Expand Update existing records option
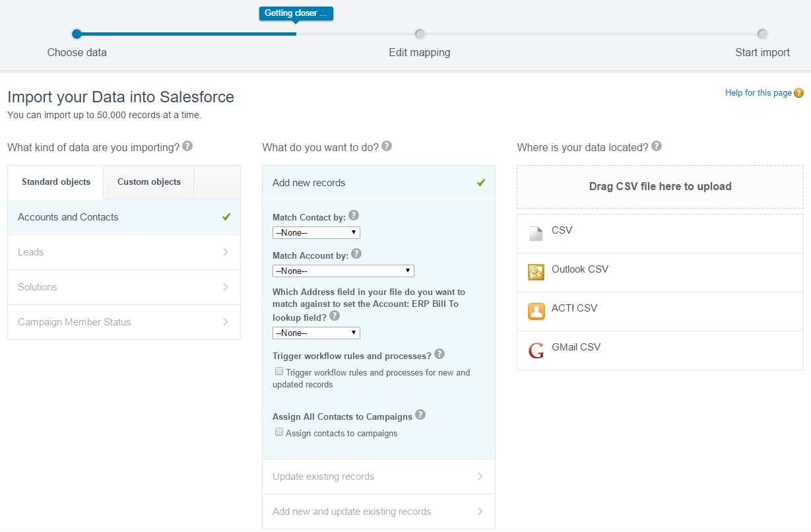Screen dimensions: 811x532 click(x=378, y=477)
